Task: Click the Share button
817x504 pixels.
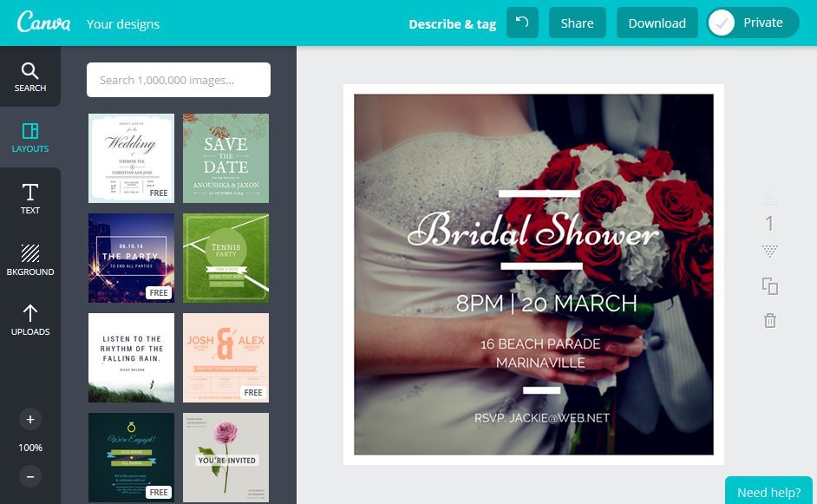Action: (x=577, y=23)
